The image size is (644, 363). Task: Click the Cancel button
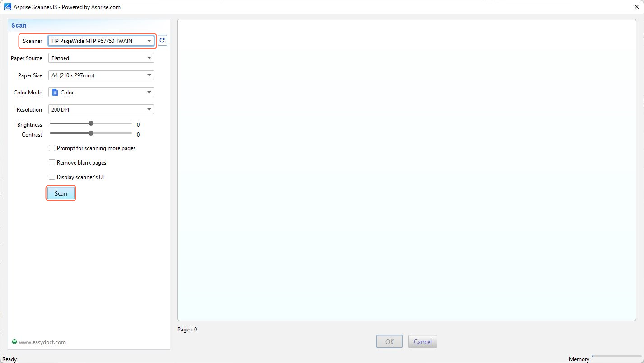tap(422, 342)
